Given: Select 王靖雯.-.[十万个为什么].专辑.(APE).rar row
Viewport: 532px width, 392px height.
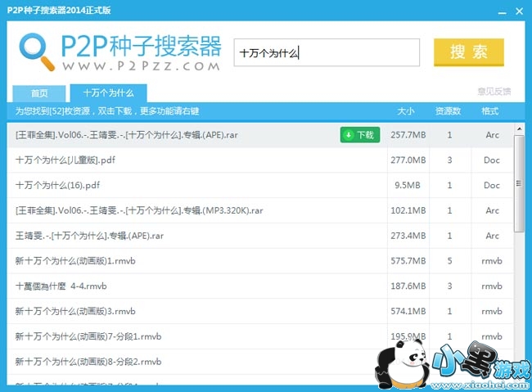Looking at the screenshot, I should point(260,236).
